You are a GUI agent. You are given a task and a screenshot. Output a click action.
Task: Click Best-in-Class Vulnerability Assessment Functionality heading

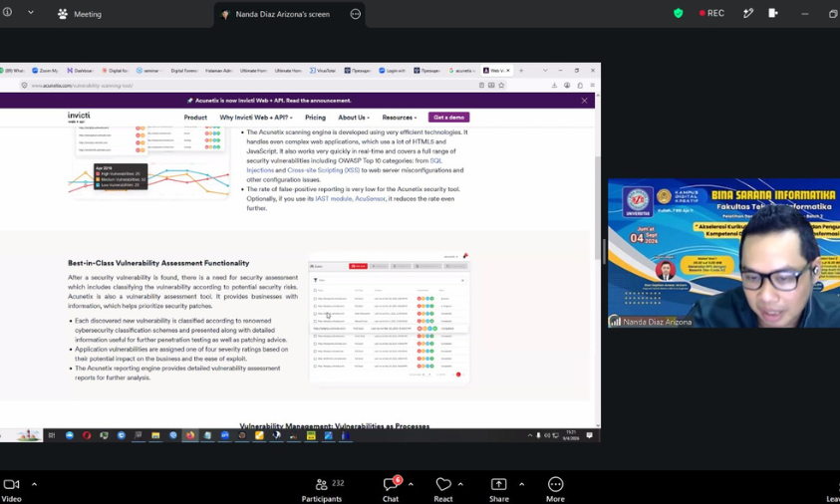[158, 263]
